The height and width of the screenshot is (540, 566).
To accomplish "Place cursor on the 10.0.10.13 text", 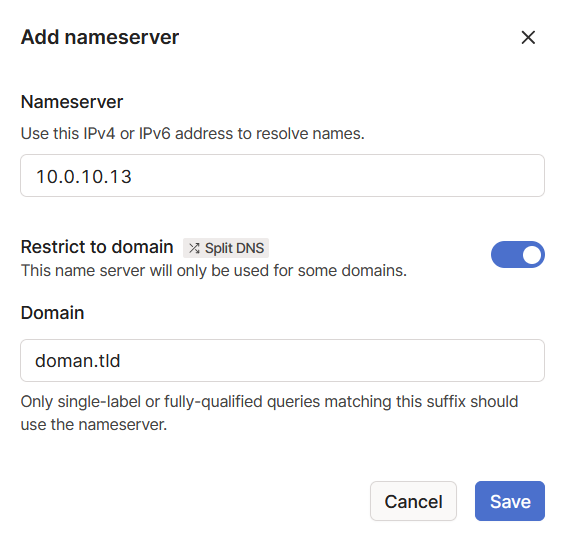I will (x=84, y=177).
